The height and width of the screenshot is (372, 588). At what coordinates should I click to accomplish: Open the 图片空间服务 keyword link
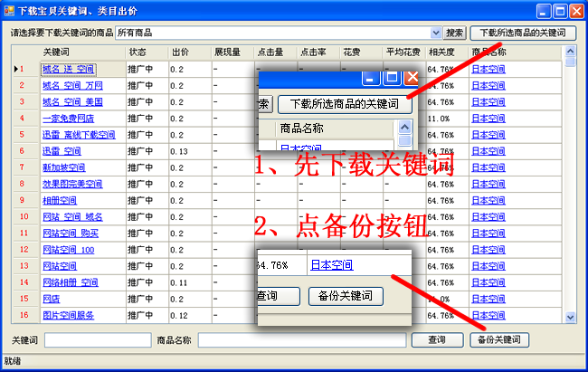click(68, 315)
